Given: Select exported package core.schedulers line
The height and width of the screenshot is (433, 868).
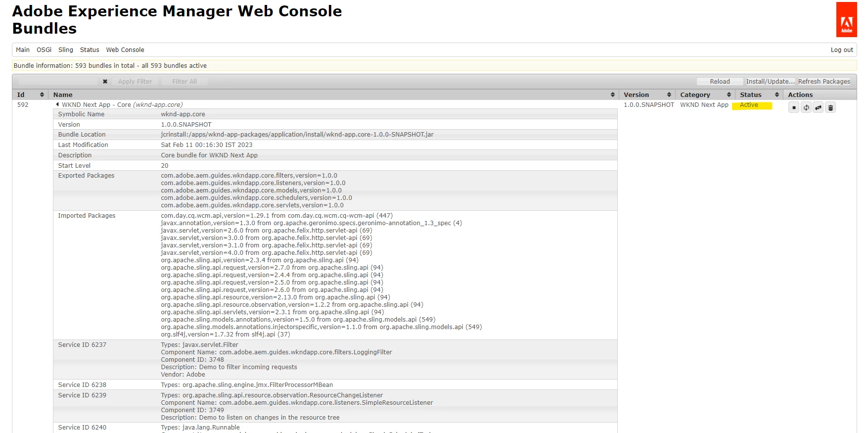Looking at the screenshot, I should [x=257, y=198].
